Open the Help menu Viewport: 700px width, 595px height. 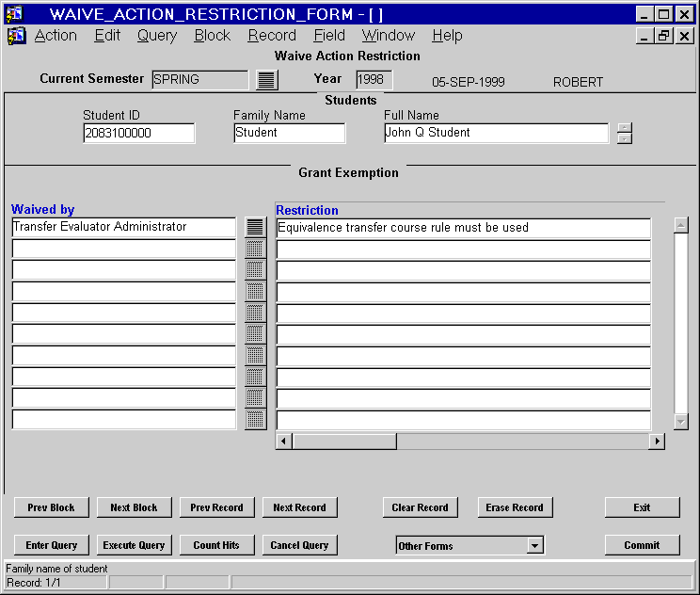(447, 35)
